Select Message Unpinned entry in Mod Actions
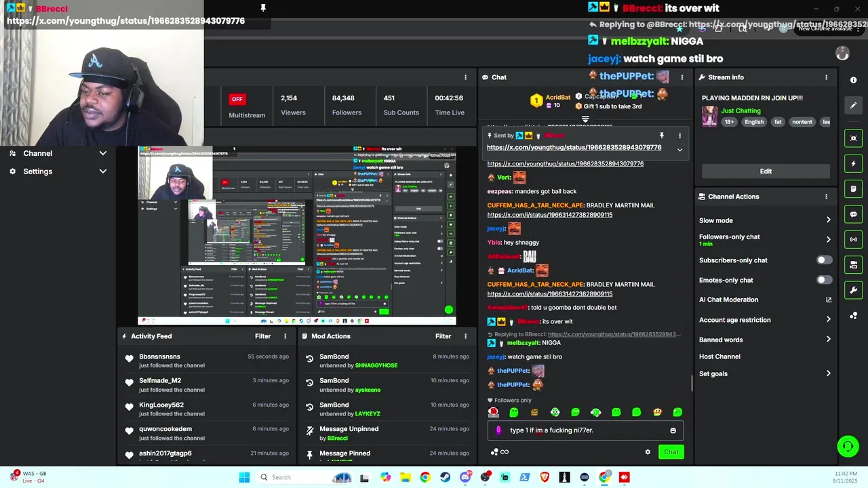Image resolution: width=868 pixels, height=488 pixels. click(387, 433)
